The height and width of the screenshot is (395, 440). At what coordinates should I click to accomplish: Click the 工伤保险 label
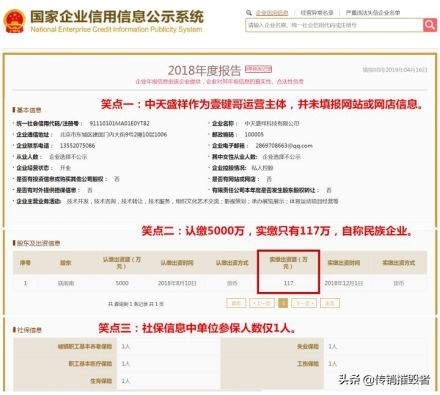click(x=308, y=364)
